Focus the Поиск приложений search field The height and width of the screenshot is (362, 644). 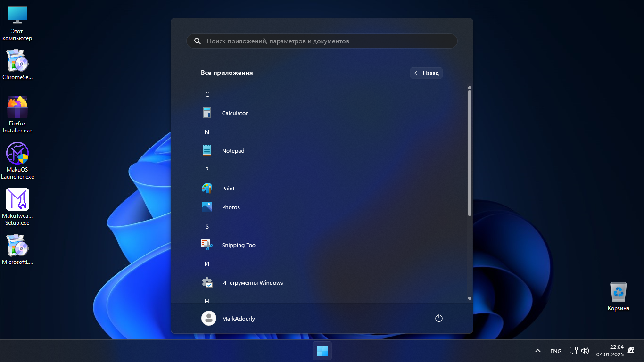point(322,41)
